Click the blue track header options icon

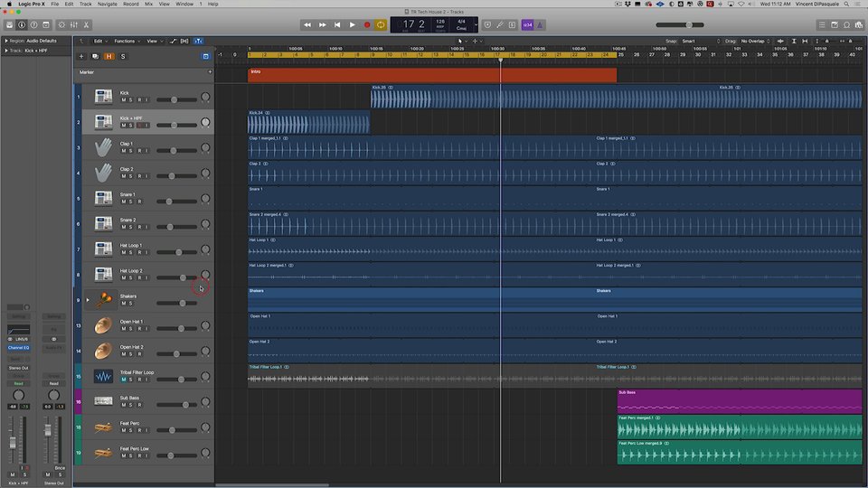pos(205,56)
